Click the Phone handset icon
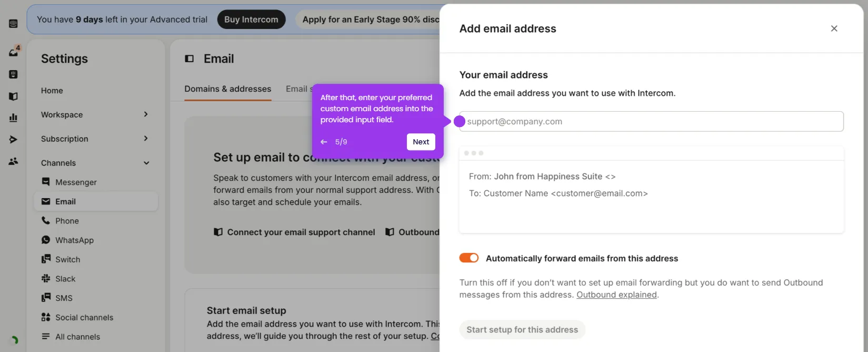 click(46, 220)
